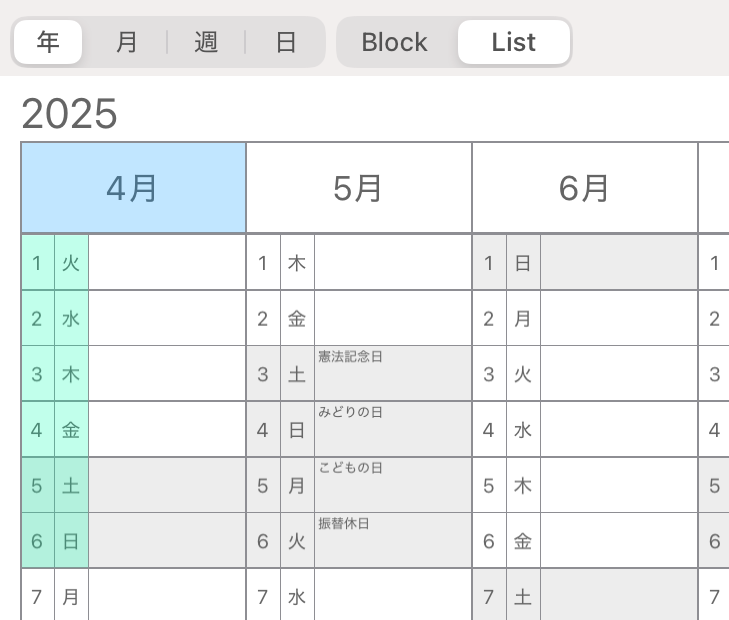This screenshot has width=729, height=620.
Task: Select the List layout toggle
Action: [x=514, y=42]
